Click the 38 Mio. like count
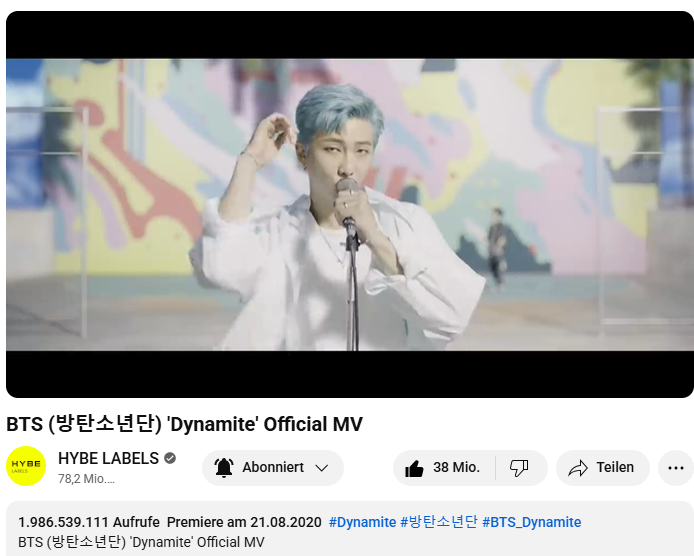694x556 pixels. tap(456, 467)
